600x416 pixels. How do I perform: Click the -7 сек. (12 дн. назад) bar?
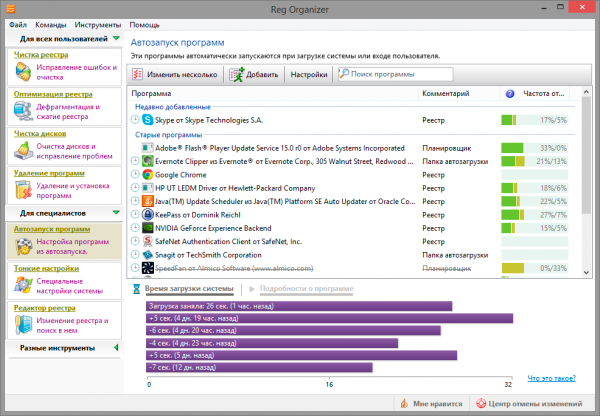[259, 367]
